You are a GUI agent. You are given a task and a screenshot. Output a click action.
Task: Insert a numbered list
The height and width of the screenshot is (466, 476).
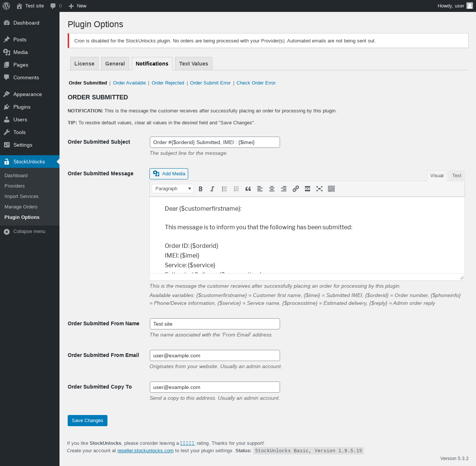pos(236,189)
